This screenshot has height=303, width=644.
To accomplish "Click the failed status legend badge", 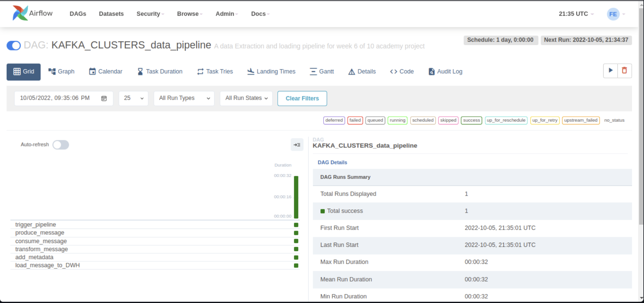I will tap(355, 120).
